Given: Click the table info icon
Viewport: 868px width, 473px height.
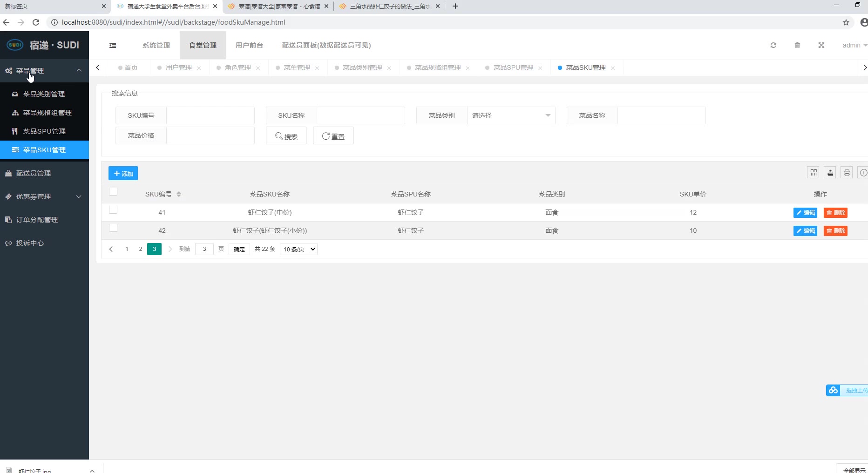Looking at the screenshot, I should click(863, 173).
